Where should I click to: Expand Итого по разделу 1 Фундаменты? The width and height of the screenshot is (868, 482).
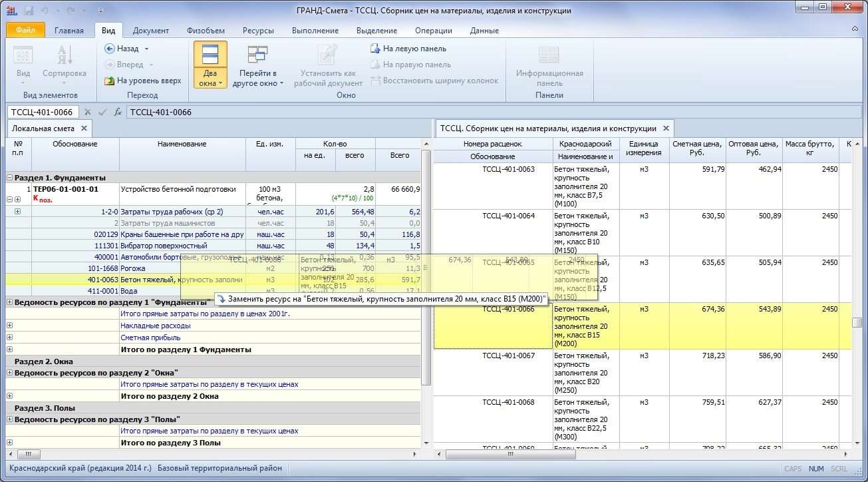[10, 349]
